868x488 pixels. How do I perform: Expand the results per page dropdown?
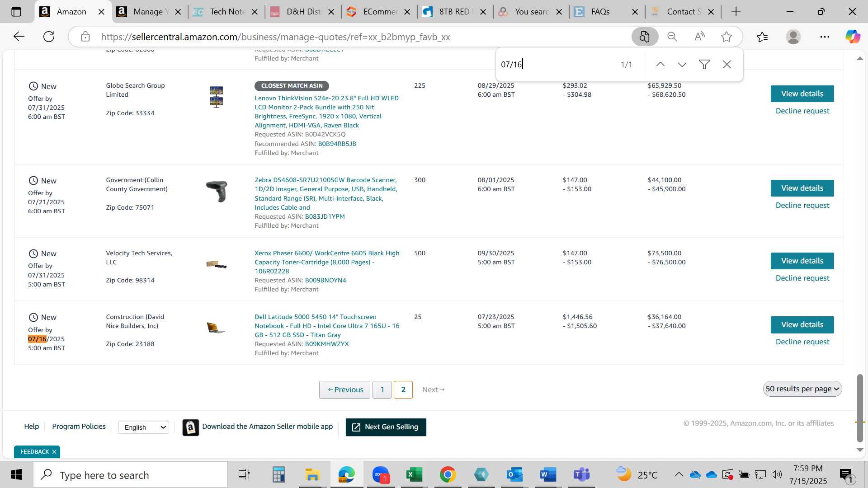pos(802,389)
